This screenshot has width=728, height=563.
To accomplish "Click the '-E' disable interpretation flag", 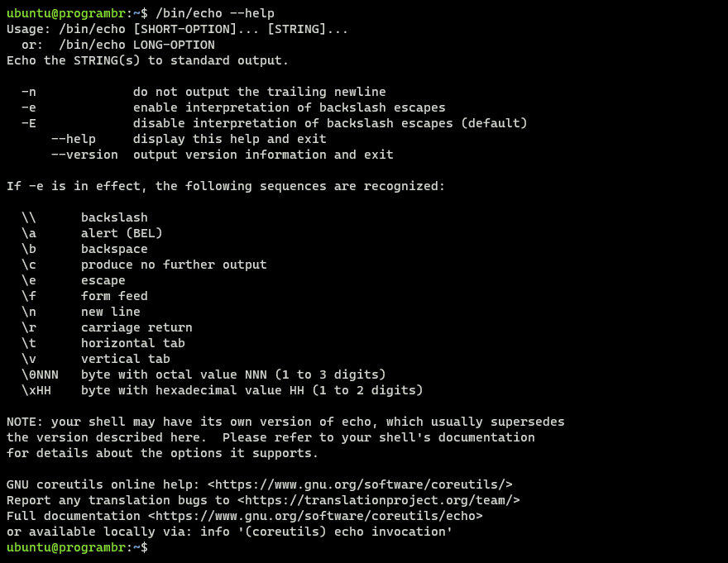I will 29,123.
